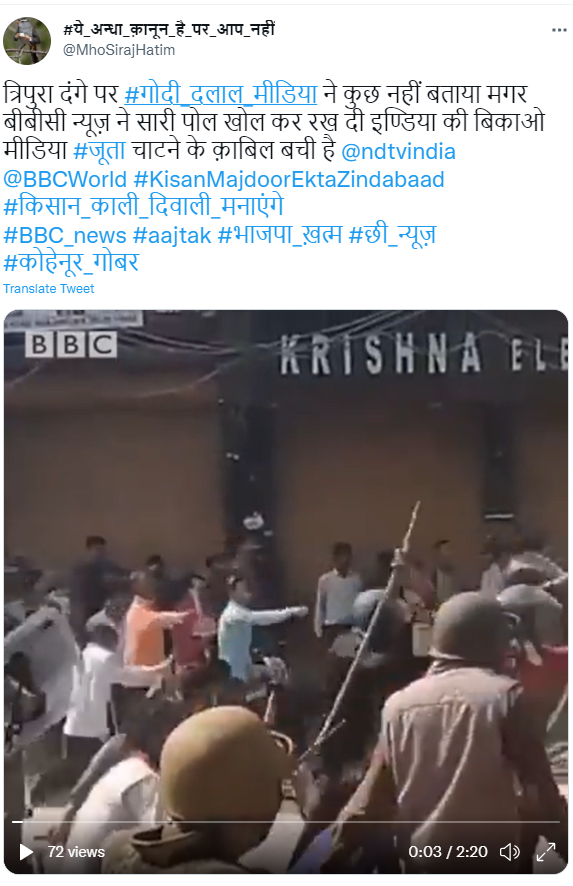Image resolution: width=573 pixels, height=886 pixels.
Task: Open the #कोहेनूर_गोबर hashtag
Action: pyautogui.click(x=71, y=262)
